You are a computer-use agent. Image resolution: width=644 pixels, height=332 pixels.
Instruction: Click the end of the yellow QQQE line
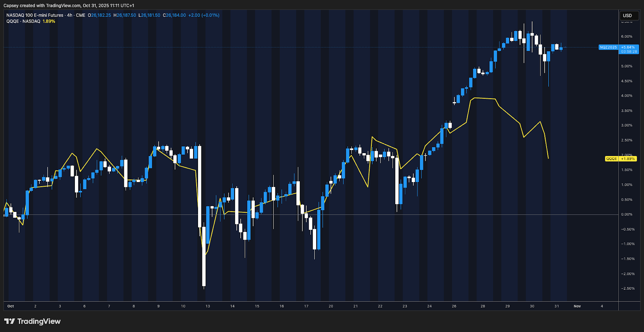tap(548, 158)
